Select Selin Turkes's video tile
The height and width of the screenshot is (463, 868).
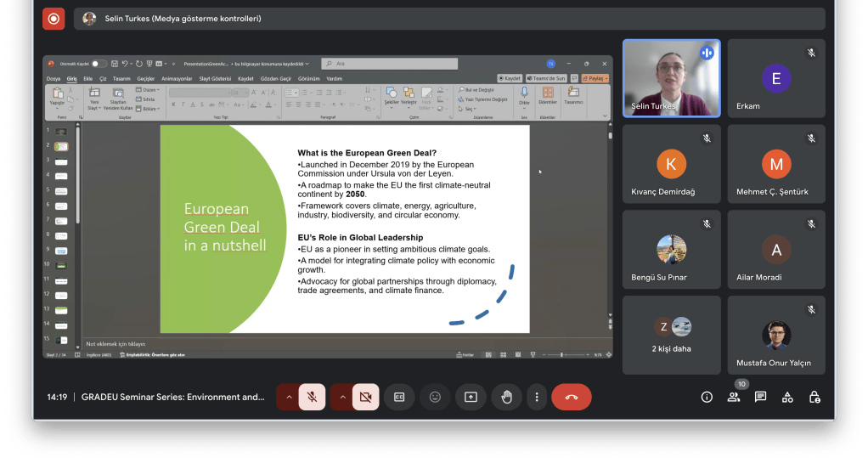point(671,78)
